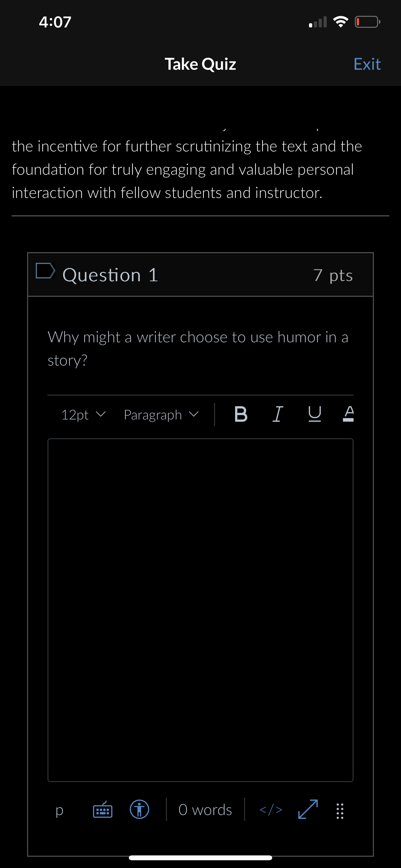Image resolution: width=401 pixels, height=868 pixels.
Task: Click inside the answer text box
Action: pyautogui.click(x=200, y=610)
